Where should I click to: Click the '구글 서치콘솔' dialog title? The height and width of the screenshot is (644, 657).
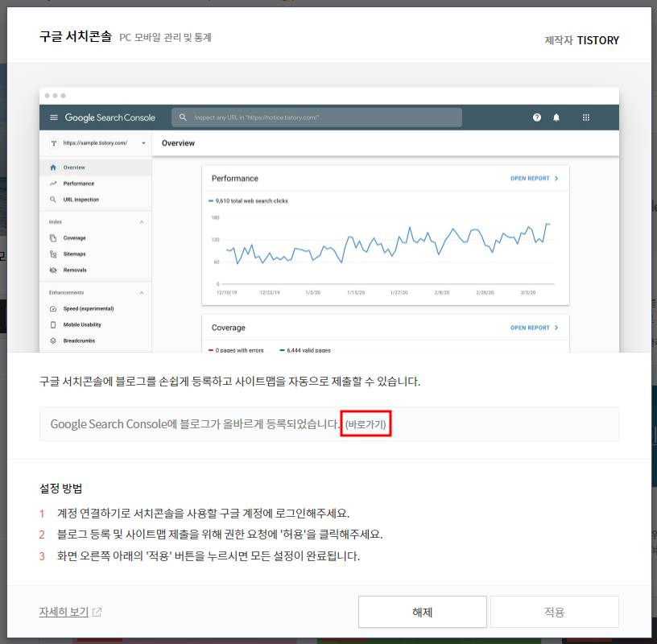pyautogui.click(x=76, y=36)
